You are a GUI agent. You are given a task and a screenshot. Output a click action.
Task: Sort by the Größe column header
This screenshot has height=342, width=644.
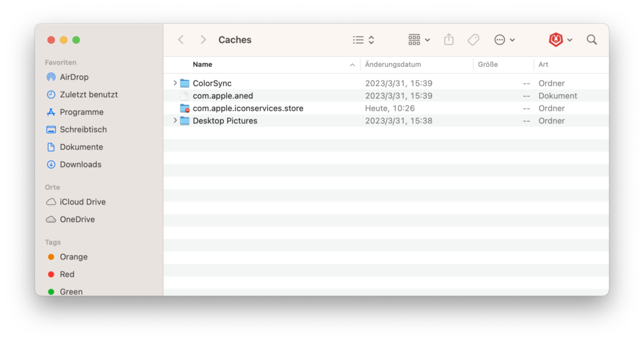488,64
